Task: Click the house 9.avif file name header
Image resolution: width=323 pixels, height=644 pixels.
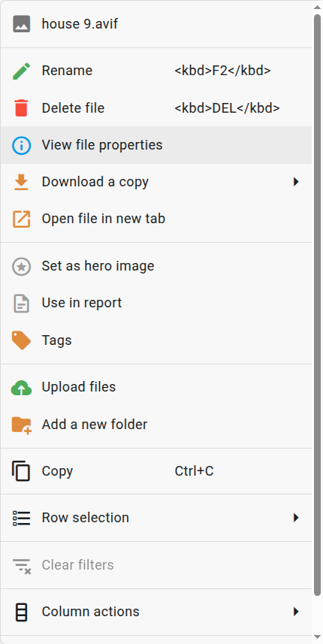Action: 80,24
